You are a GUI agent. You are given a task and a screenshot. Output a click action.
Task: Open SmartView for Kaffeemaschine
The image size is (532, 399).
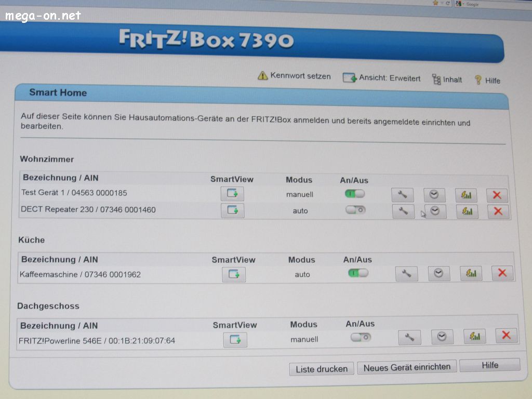pyautogui.click(x=234, y=274)
